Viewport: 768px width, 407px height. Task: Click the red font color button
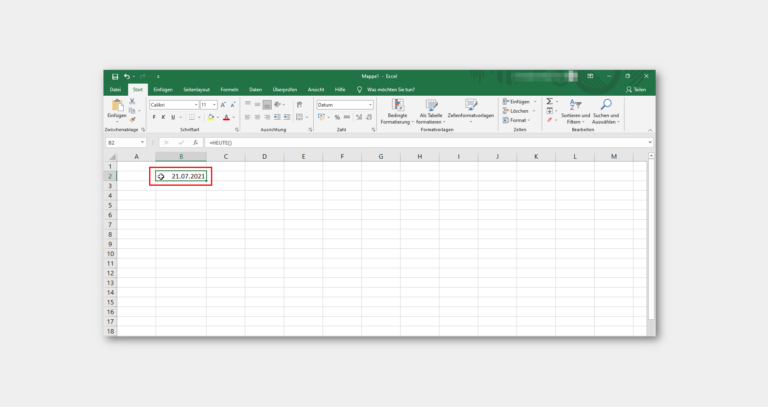coord(226,117)
